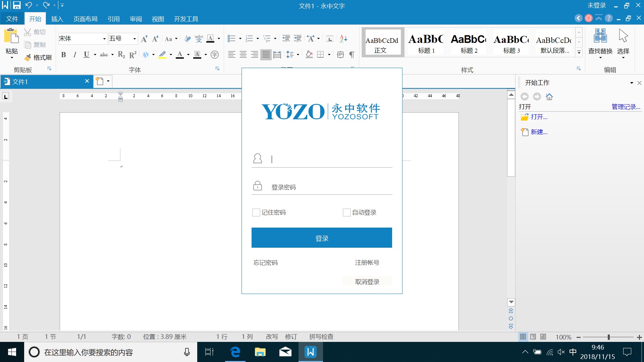Click the numbered list icon
The image size is (644, 362).
[249, 39]
